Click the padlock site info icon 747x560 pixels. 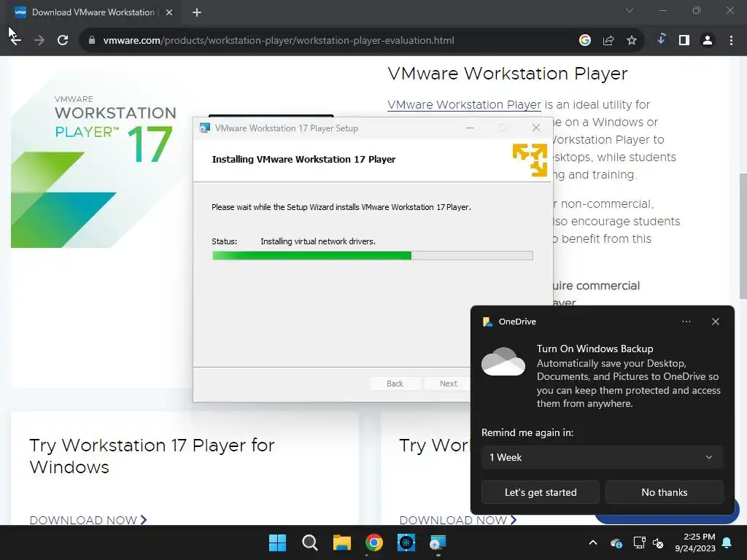click(92, 41)
